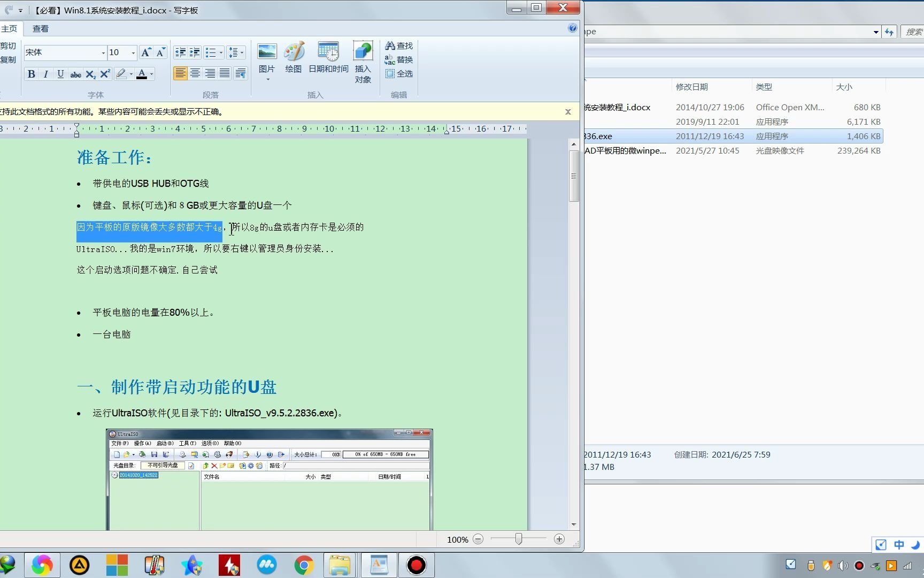924x578 pixels.
Task: Select the 教程_i.docx file in Explorer
Action: point(733,107)
